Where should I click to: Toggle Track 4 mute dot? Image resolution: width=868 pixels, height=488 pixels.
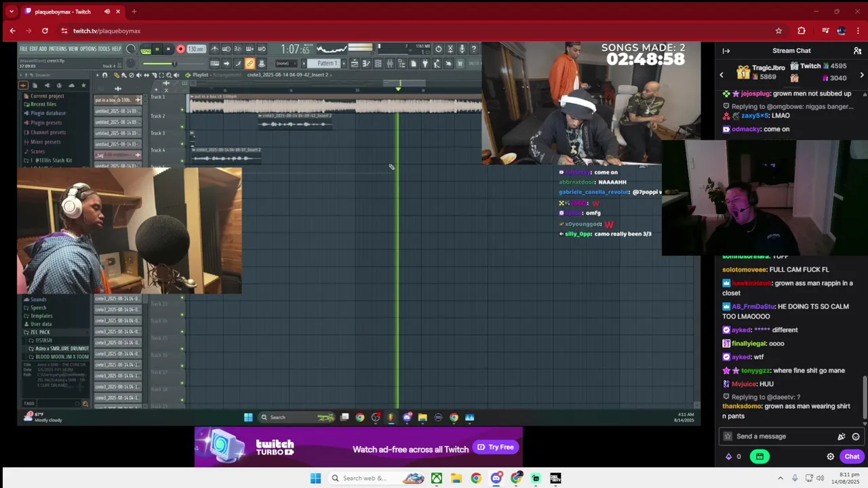pyautogui.click(x=182, y=161)
